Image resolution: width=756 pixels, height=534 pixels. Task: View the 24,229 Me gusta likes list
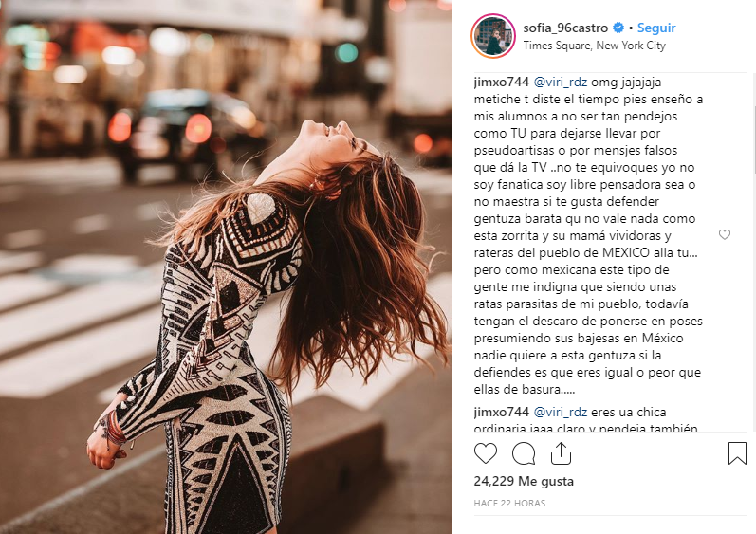click(524, 481)
